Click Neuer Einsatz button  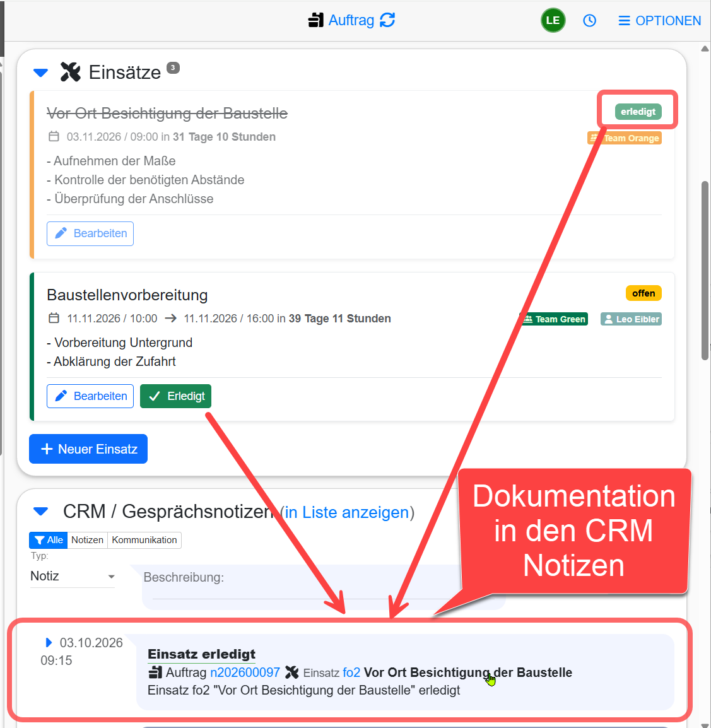pyautogui.click(x=88, y=449)
